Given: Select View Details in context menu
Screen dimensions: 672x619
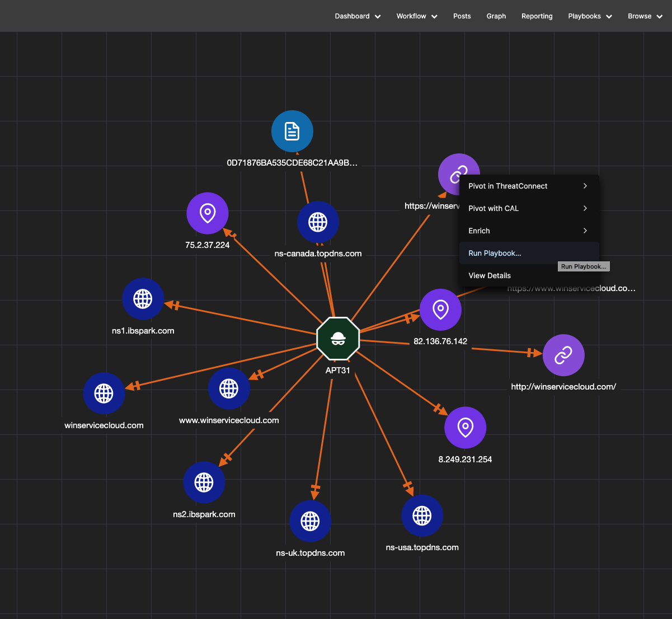Looking at the screenshot, I should pos(529,275).
